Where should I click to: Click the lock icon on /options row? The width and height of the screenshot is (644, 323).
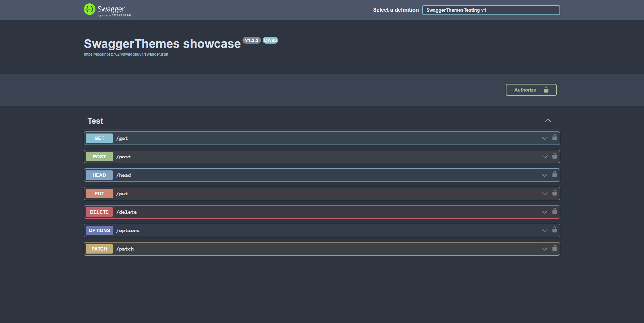[x=555, y=229]
